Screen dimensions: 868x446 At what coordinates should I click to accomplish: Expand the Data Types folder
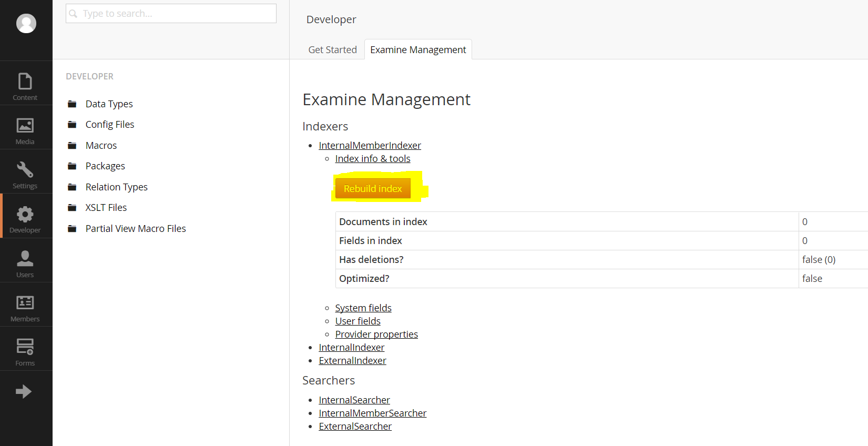coord(109,104)
